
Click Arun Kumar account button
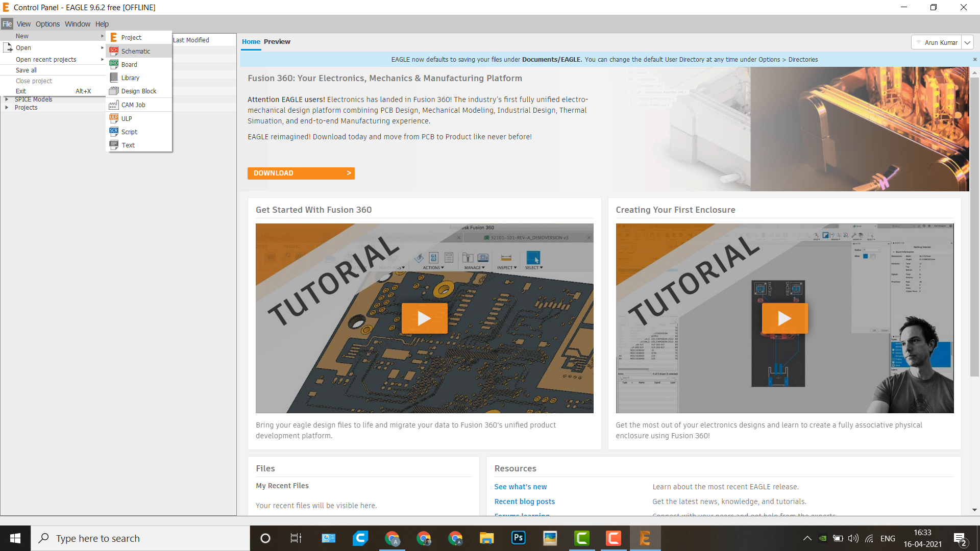click(937, 43)
